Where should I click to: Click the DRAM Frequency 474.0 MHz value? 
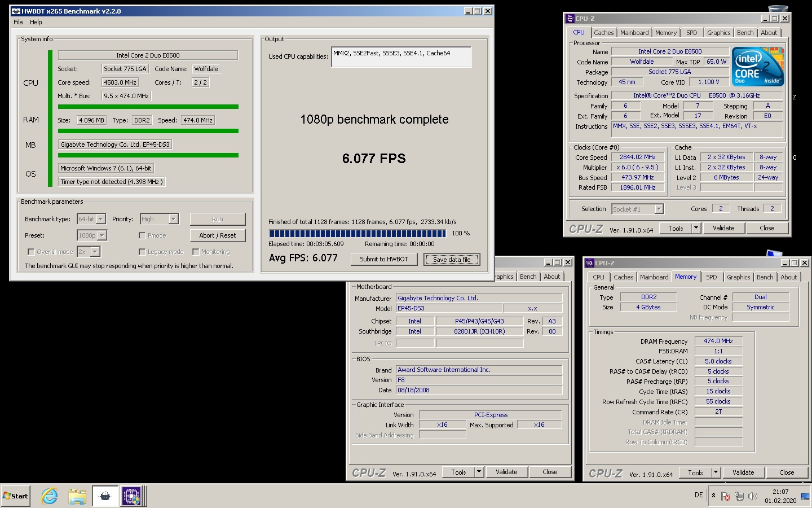[718, 341]
